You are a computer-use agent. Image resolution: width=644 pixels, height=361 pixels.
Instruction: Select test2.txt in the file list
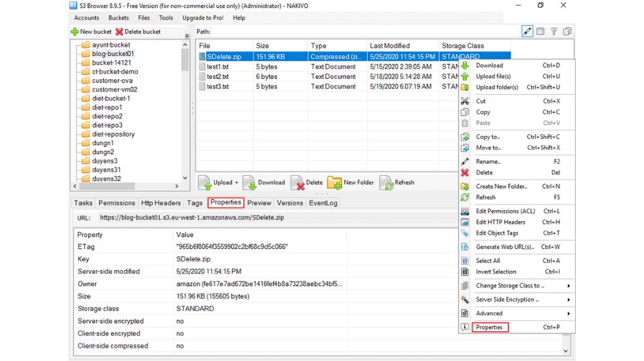click(x=218, y=76)
